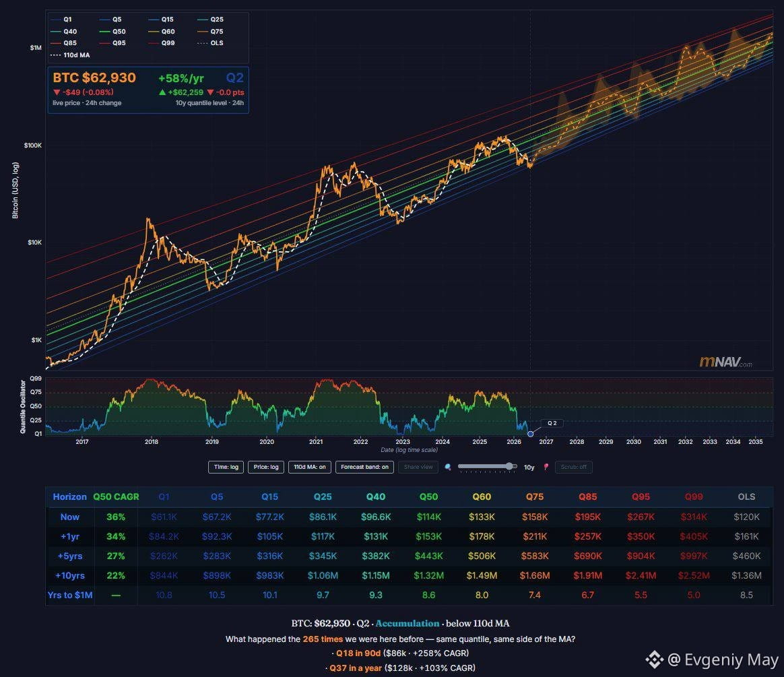784x677 pixels.
Task: Click the 2027 label on date axis
Action: [x=546, y=442]
